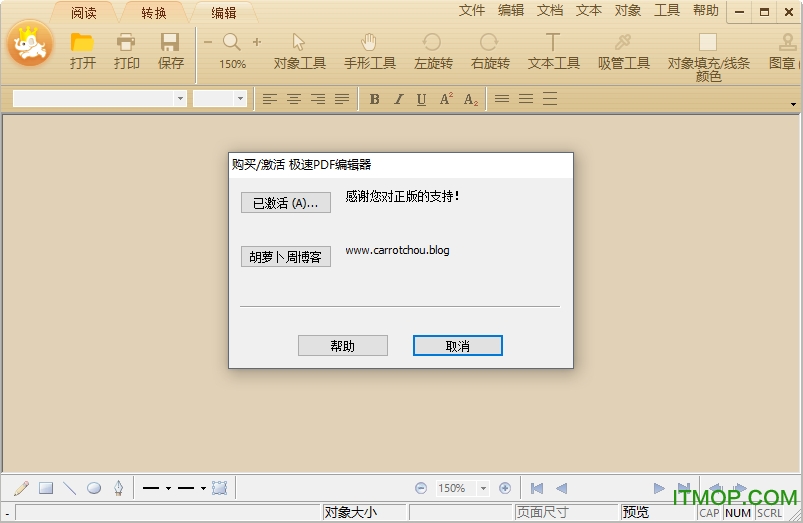Toggle subscript formatting
This screenshot has height=523, width=803.
point(471,99)
